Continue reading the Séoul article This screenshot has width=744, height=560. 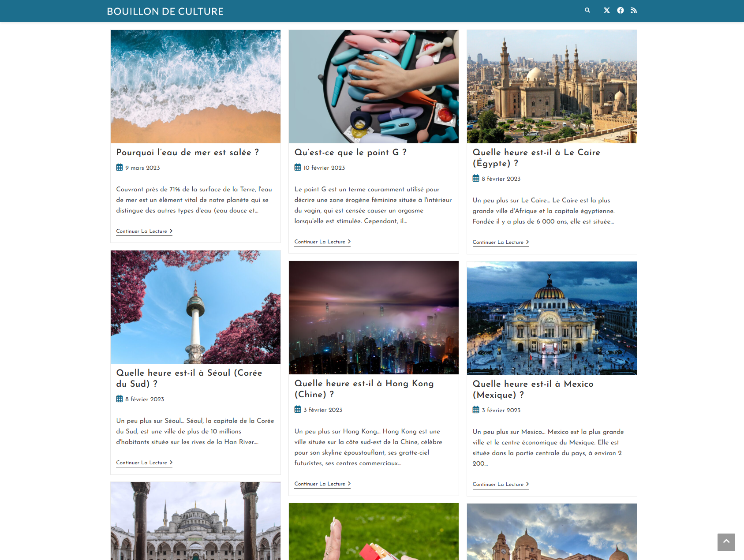[x=144, y=463]
